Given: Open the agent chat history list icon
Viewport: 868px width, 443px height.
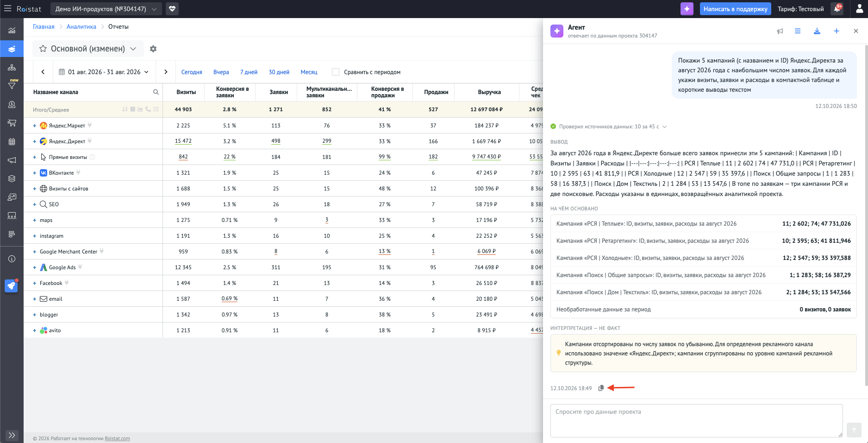Looking at the screenshot, I should click(x=798, y=31).
